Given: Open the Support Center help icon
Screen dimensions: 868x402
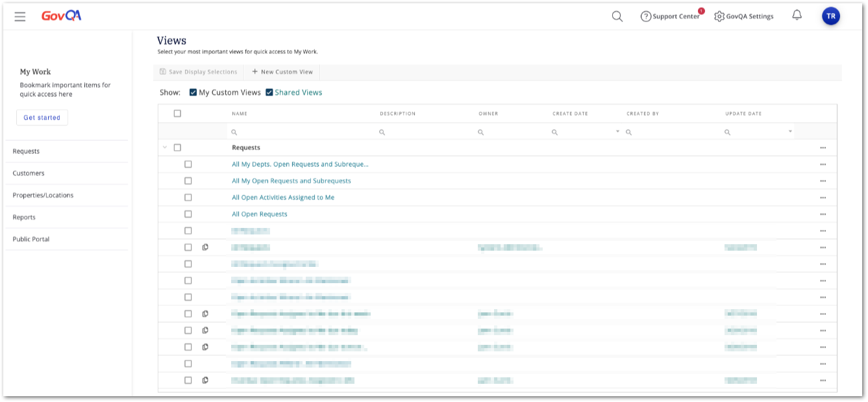Looking at the screenshot, I should (645, 16).
